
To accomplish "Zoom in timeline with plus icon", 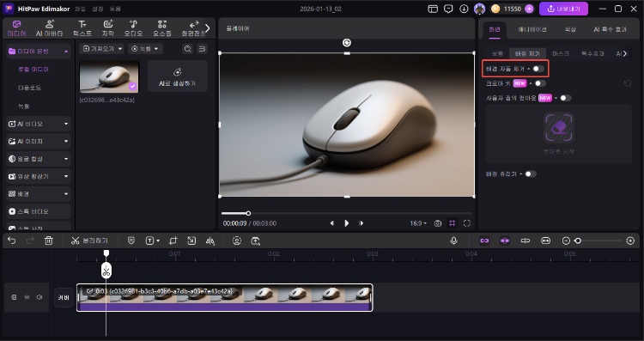I will pyautogui.click(x=630, y=241).
